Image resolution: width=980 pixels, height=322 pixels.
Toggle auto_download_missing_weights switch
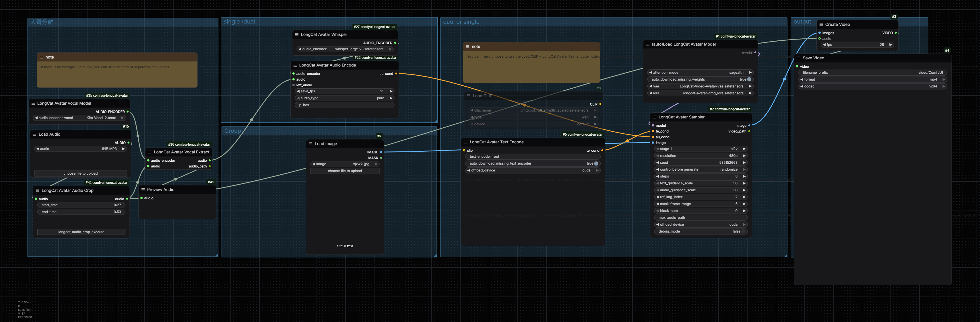coord(749,79)
